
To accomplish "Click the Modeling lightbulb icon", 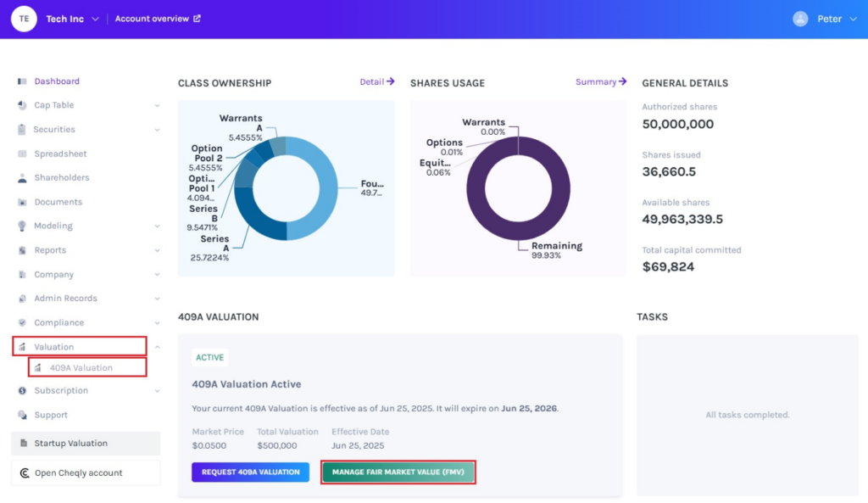I will pyautogui.click(x=22, y=226).
